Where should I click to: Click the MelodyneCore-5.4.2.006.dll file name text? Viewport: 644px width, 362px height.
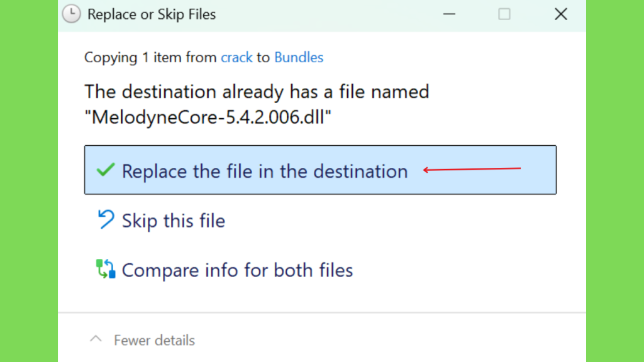[x=208, y=117]
